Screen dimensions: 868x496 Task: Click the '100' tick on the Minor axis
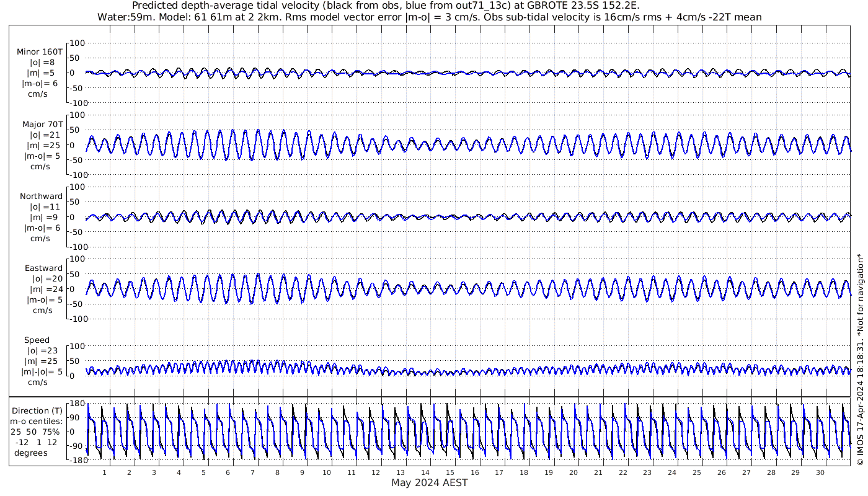tap(76, 43)
